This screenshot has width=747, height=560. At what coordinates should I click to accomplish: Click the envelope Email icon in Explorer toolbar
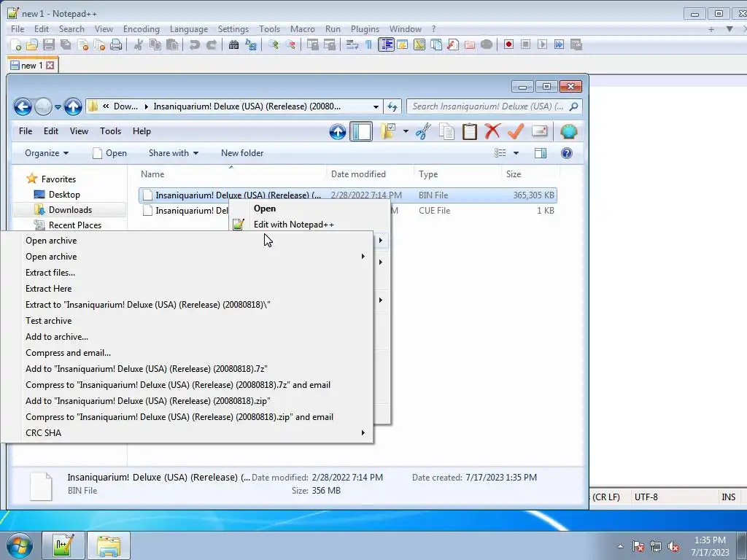pos(539,131)
